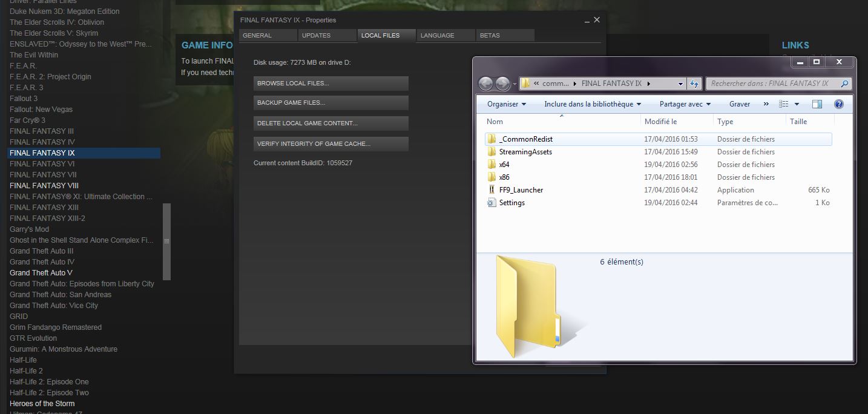Select the Settings configuration file icon
Screen dimensions: 868x414
[x=492, y=203]
